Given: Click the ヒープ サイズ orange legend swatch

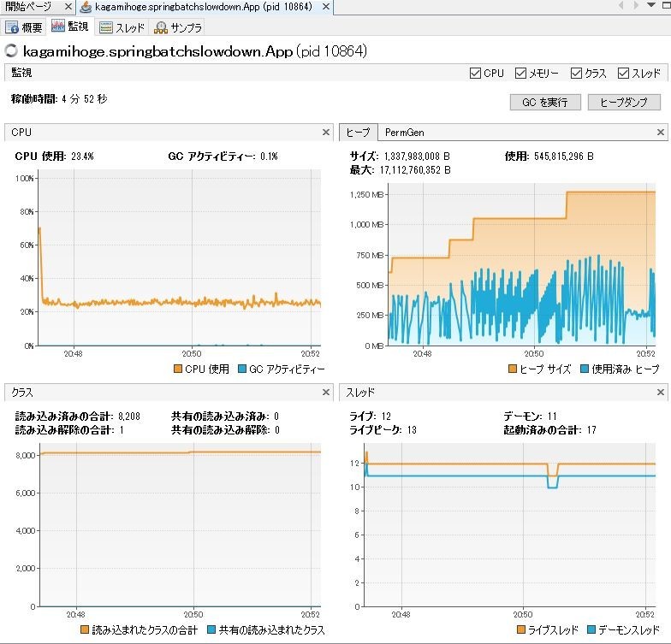Looking at the screenshot, I should tap(512, 369).
